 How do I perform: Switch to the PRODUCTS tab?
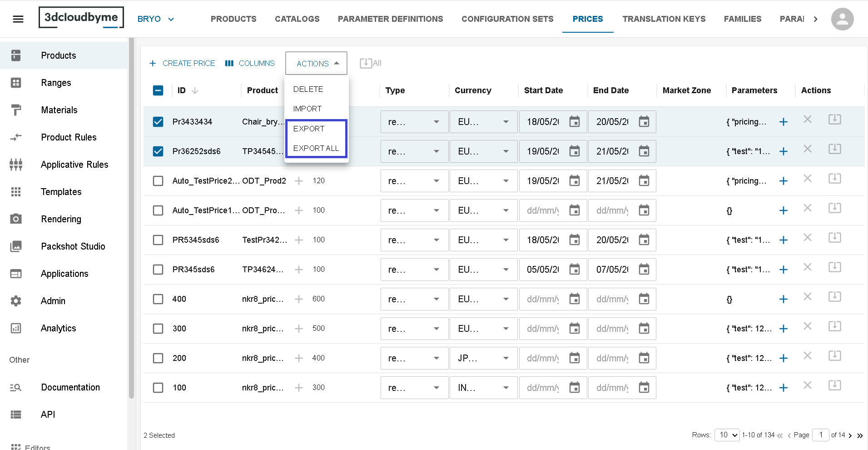(233, 19)
